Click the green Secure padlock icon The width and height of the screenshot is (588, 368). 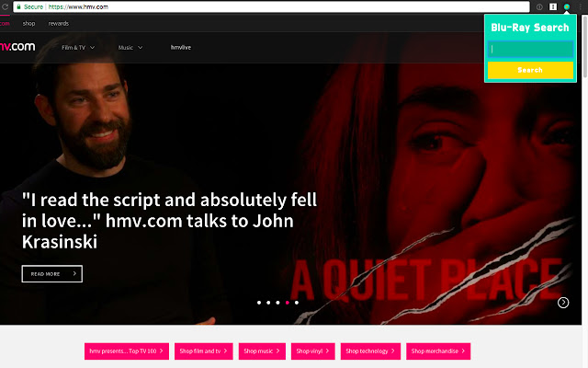pyautogui.click(x=18, y=6)
